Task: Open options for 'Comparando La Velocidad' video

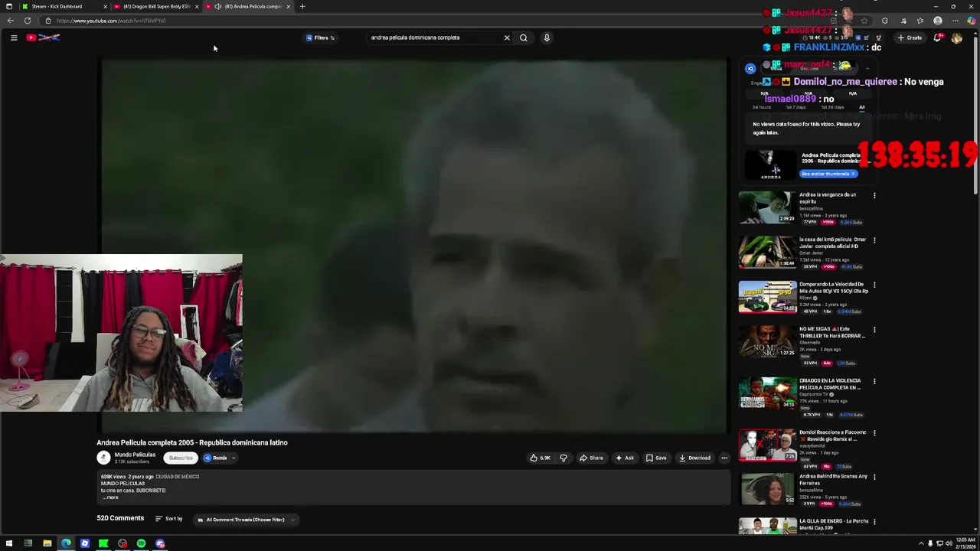Action: 874,285
